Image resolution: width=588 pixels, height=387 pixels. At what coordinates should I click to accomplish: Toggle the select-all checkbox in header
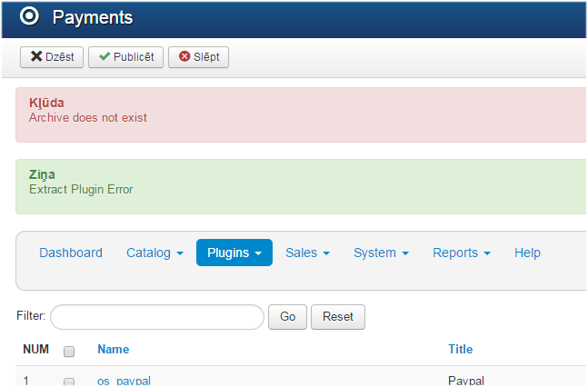69,352
